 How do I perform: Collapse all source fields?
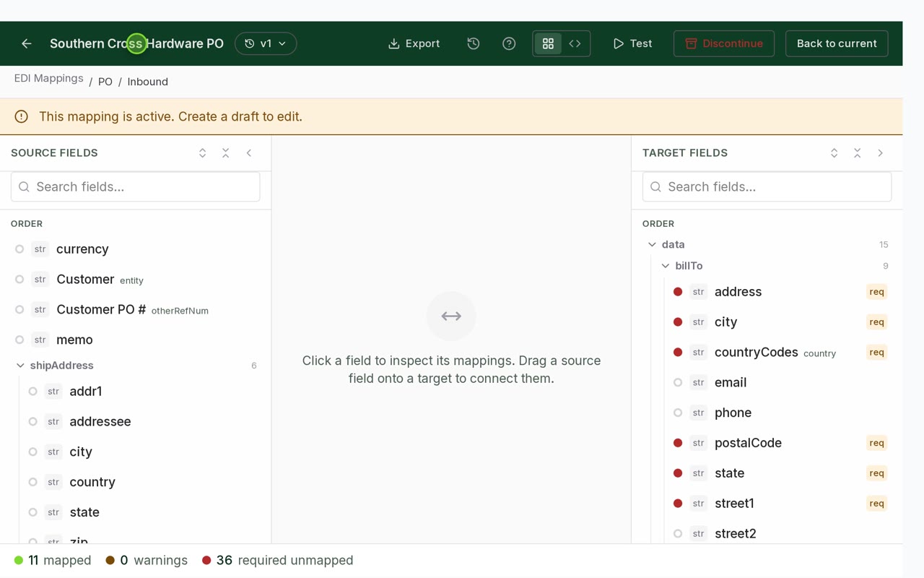click(226, 153)
